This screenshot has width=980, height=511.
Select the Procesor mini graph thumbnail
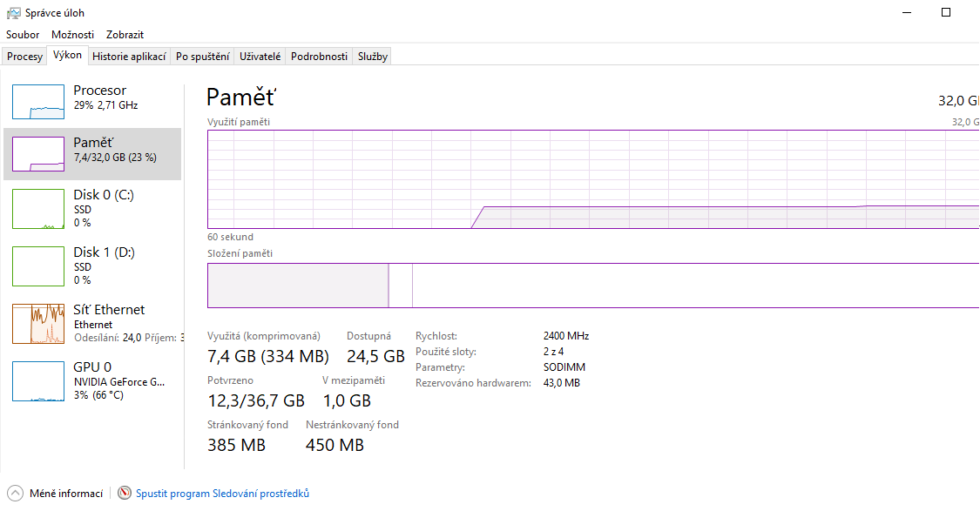click(38, 102)
